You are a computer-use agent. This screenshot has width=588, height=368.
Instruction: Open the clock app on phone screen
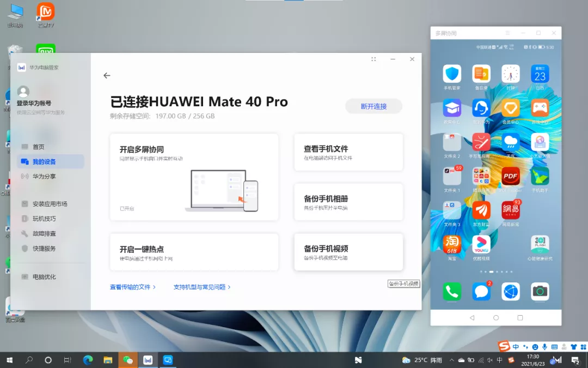click(x=510, y=74)
